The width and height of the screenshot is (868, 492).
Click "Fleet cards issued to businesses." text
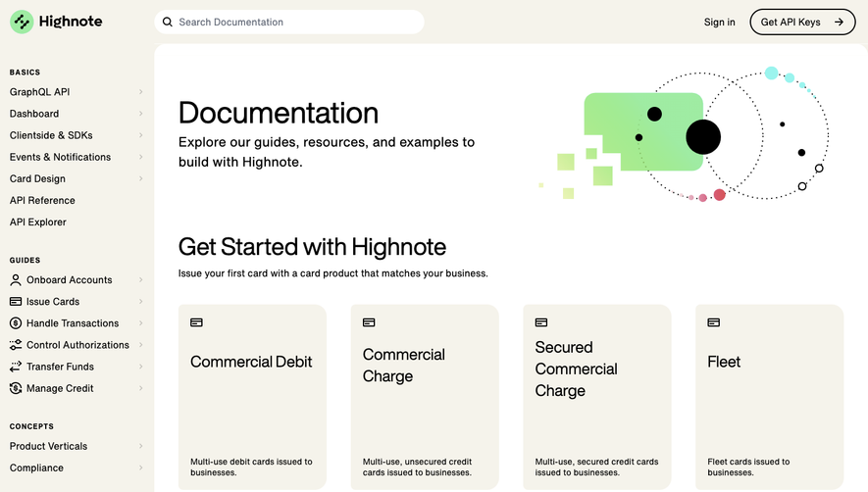tap(748, 467)
